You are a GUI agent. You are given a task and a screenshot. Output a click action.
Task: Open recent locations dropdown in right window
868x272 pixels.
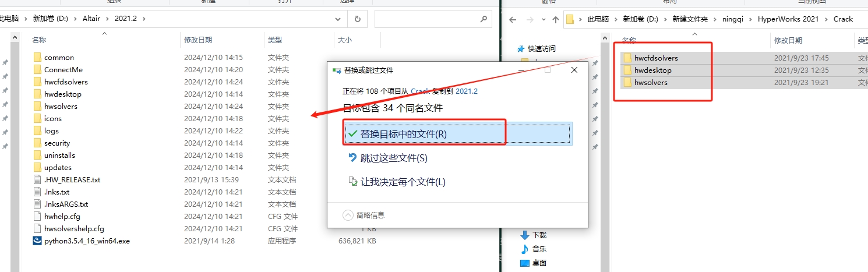tap(543, 19)
